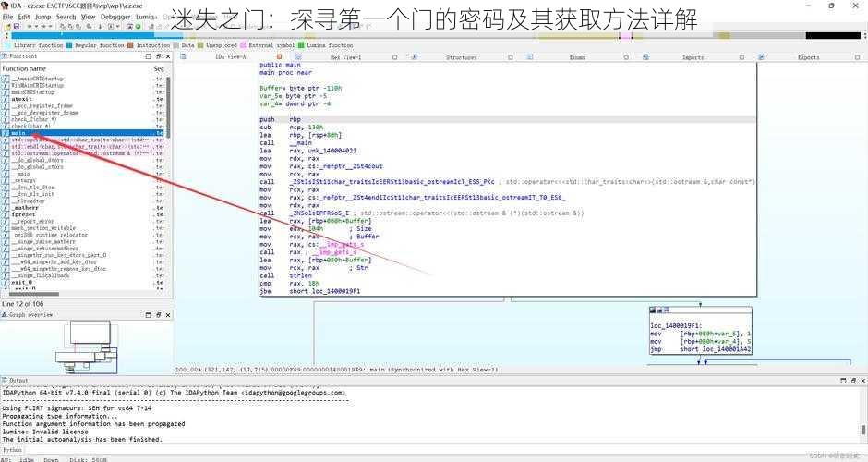Close the Enums tab
Image resolution: width=868 pixels, height=462 pixels.
pos(626,57)
